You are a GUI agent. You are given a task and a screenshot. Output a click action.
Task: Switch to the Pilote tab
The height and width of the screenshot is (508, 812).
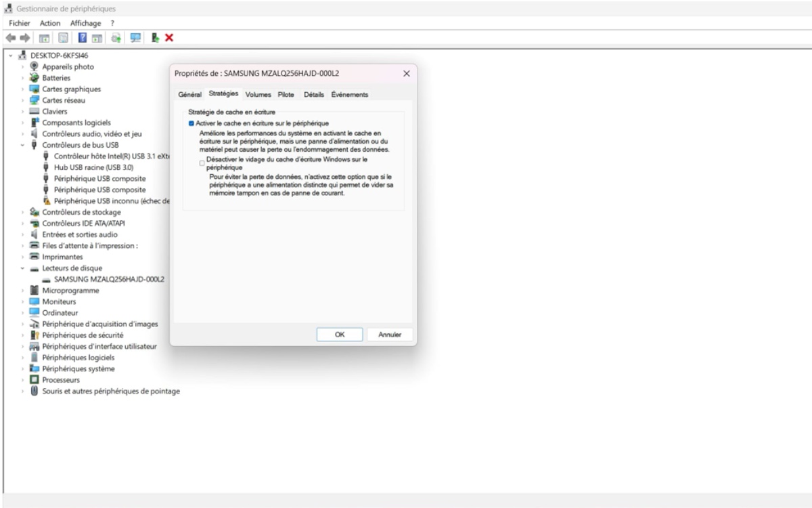tap(286, 95)
